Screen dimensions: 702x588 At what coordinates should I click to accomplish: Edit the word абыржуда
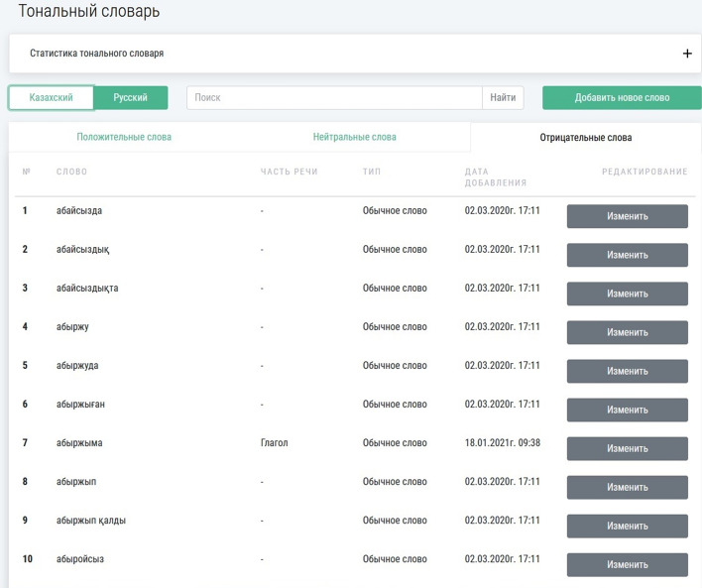point(627,371)
